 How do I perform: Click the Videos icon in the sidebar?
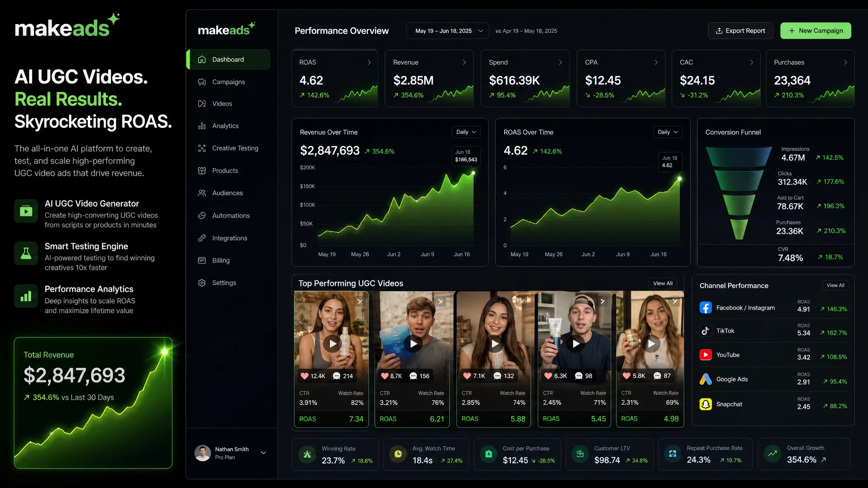click(x=202, y=104)
